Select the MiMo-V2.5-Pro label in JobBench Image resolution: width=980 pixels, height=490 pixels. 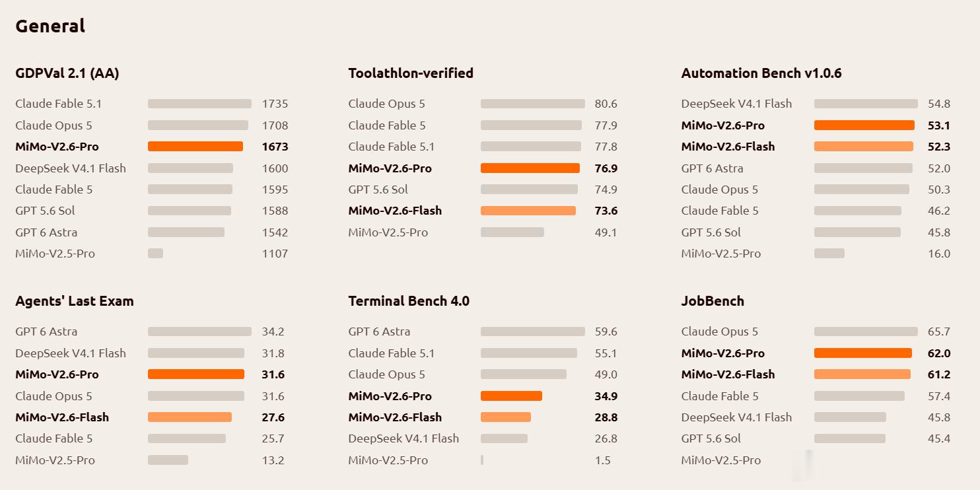pos(721,460)
